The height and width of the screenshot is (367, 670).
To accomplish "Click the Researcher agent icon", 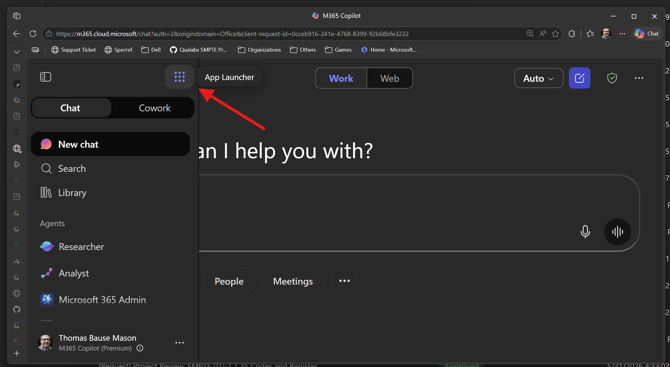I will pos(47,247).
